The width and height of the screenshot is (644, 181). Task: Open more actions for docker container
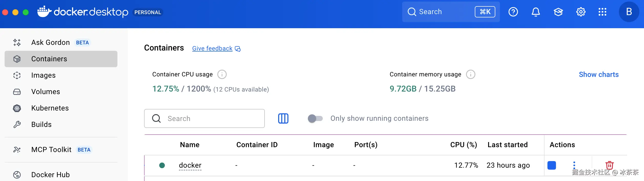(x=574, y=165)
